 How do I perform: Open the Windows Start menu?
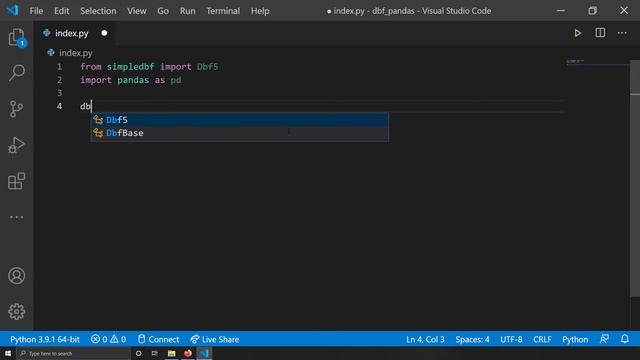(x=8, y=353)
